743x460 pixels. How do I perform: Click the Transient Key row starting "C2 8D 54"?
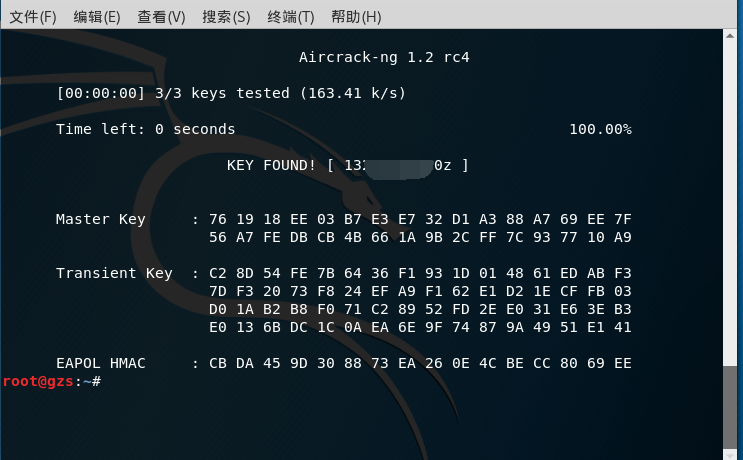(x=420, y=273)
